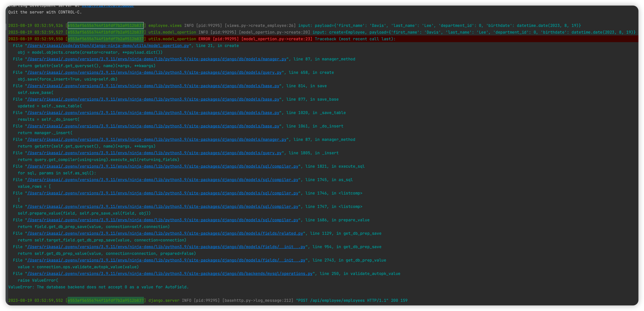Click 'return field.get_db_prep_save' line
The width and height of the screenshot is (644, 311).
point(94,227)
